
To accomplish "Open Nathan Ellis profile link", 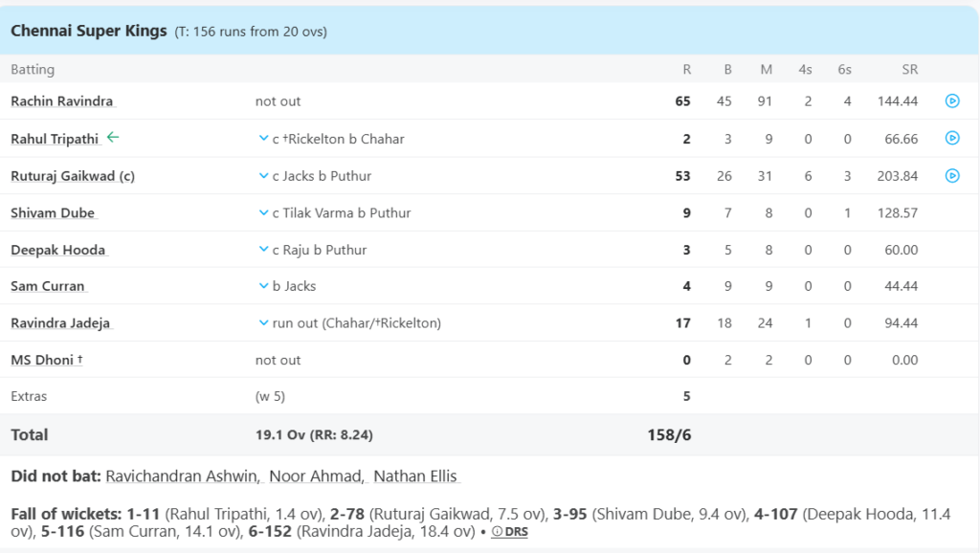I will click(415, 476).
